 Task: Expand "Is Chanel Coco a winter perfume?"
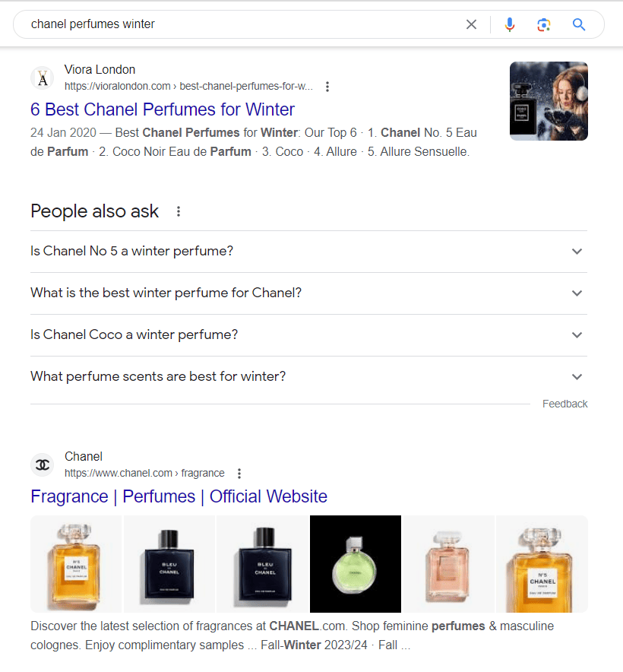577,334
